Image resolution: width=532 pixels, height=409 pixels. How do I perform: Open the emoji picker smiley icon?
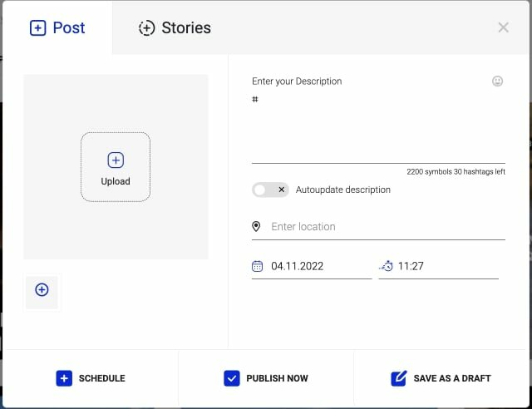point(497,81)
